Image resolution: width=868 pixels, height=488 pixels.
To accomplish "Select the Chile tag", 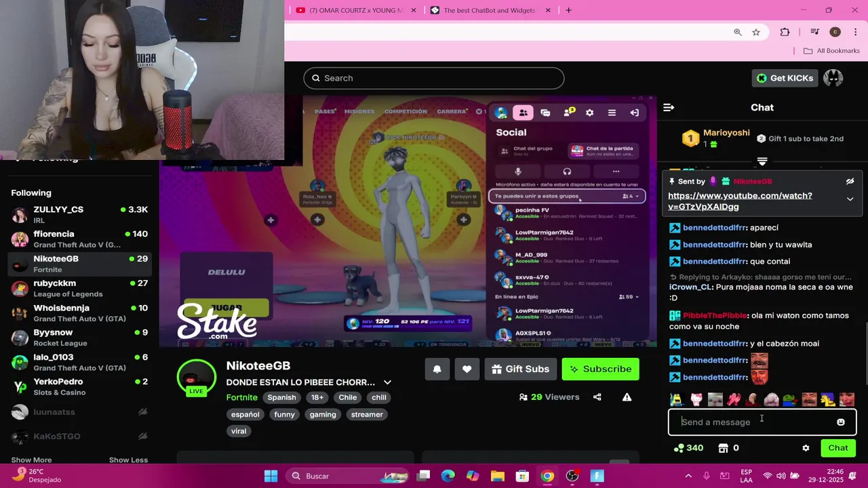I will [348, 398].
